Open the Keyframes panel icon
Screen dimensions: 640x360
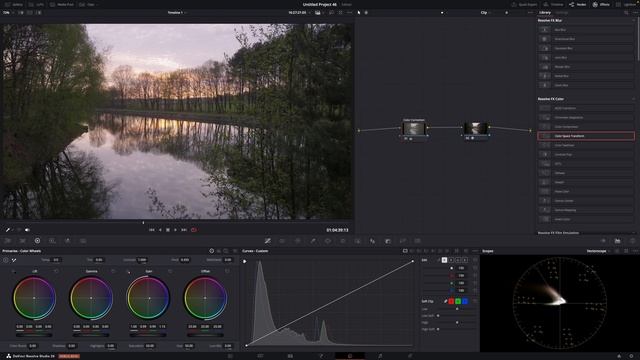(x=603, y=241)
